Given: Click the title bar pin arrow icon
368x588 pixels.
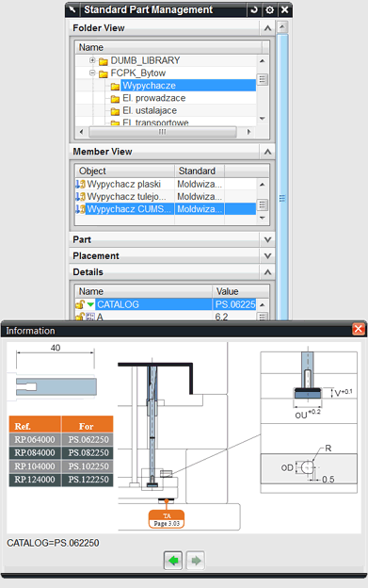Looking at the screenshot, I should pyautogui.click(x=72, y=9).
